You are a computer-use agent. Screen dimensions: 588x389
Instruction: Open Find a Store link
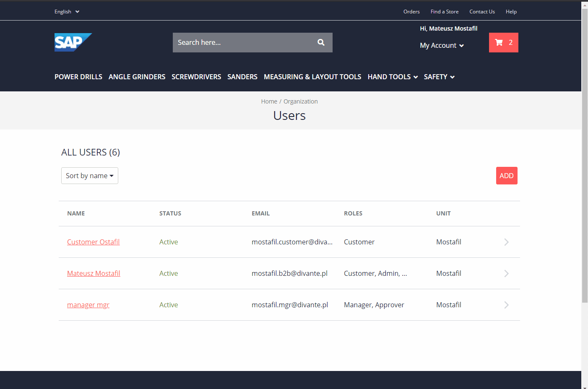445,12
